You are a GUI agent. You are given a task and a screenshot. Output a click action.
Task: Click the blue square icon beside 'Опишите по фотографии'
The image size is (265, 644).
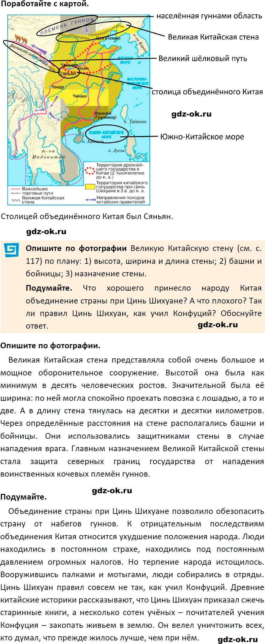click(x=11, y=250)
